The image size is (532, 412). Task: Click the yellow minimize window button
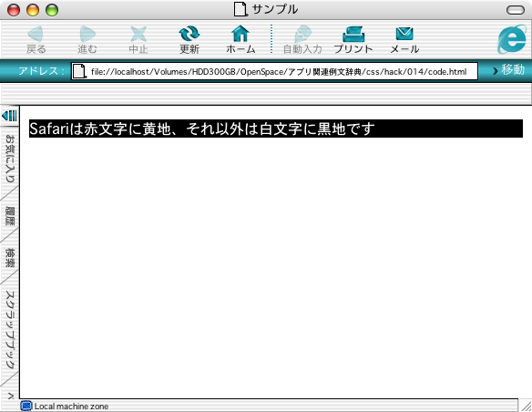(33, 10)
